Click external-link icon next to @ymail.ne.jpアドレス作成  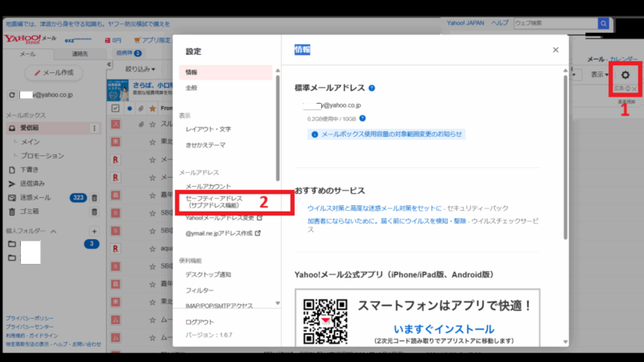(x=258, y=232)
